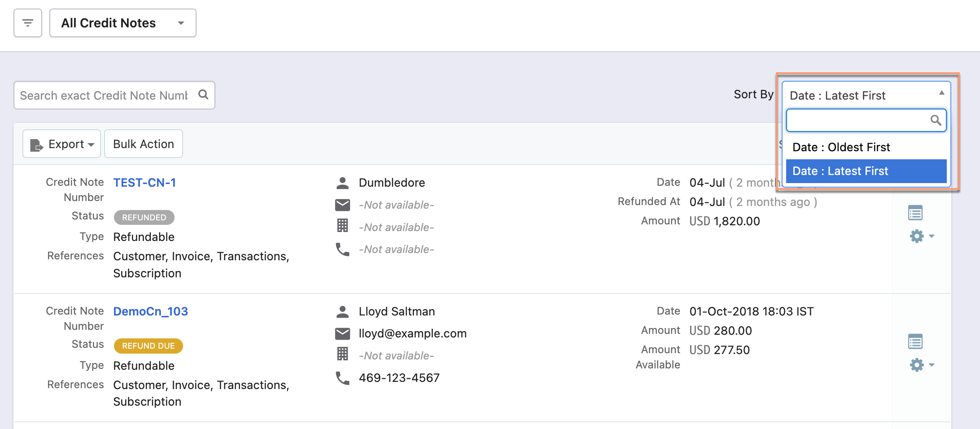The height and width of the screenshot is (429, 980).
Task: Expand the Export dropdown button
Action: (62, 144)
